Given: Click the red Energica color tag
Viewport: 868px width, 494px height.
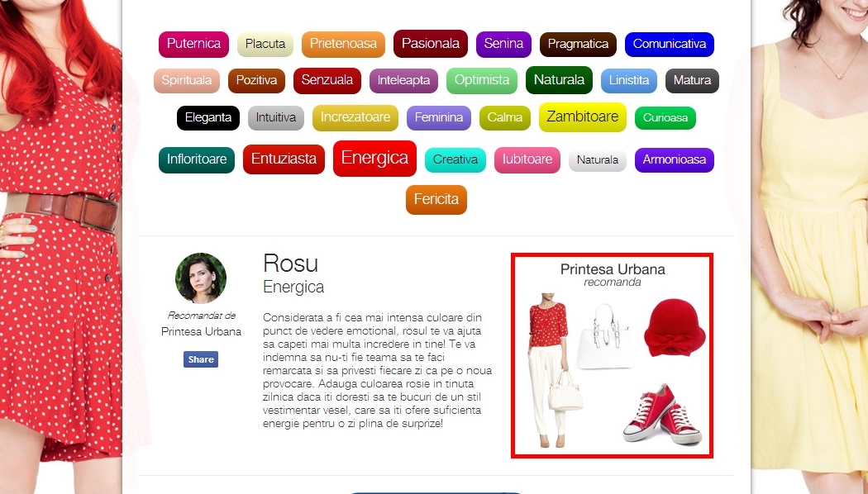Looking at the screenshot, I should point(374,159).
